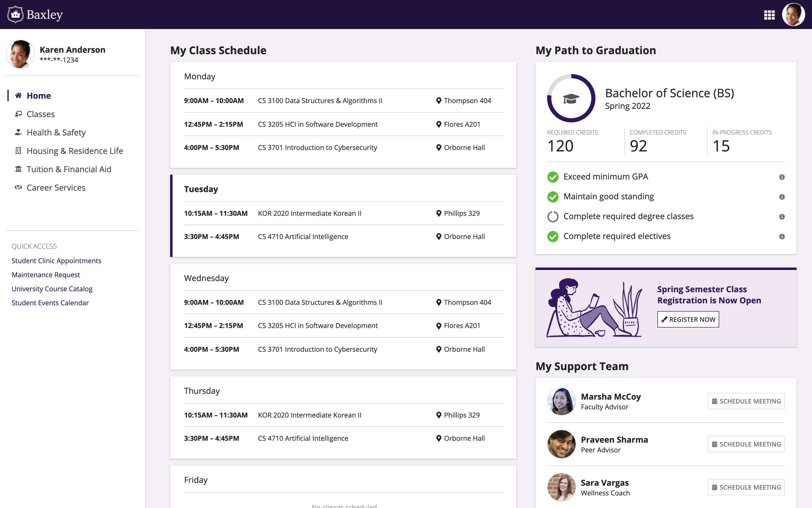Open Classes from the sidebar

click(41, 114)
